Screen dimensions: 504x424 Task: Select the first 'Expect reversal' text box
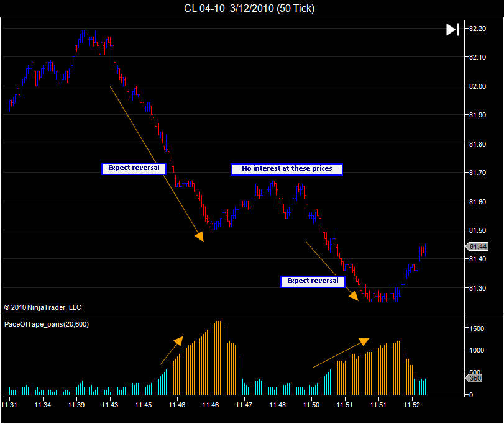tap(134, 168)
